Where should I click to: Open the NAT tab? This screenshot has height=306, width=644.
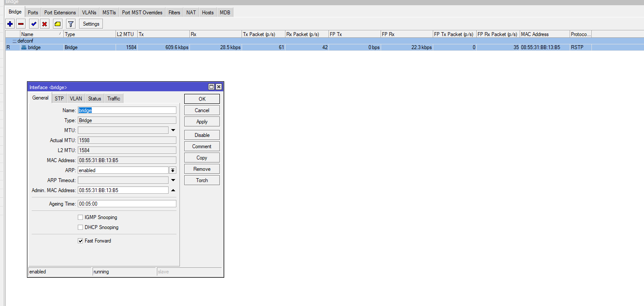(x=191, y=13)
